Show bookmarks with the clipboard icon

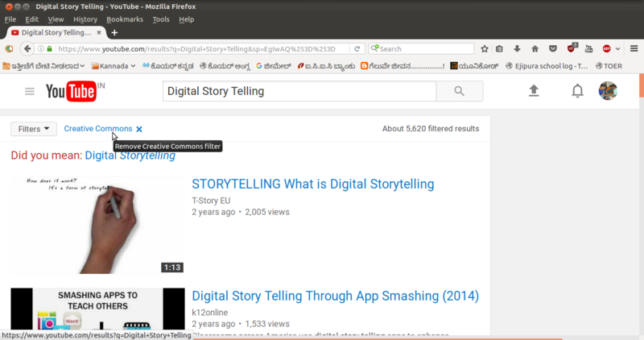pos(499,49)
